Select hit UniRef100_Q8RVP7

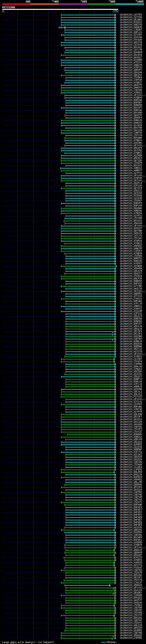pyautogui.click(x=131, y=70)
